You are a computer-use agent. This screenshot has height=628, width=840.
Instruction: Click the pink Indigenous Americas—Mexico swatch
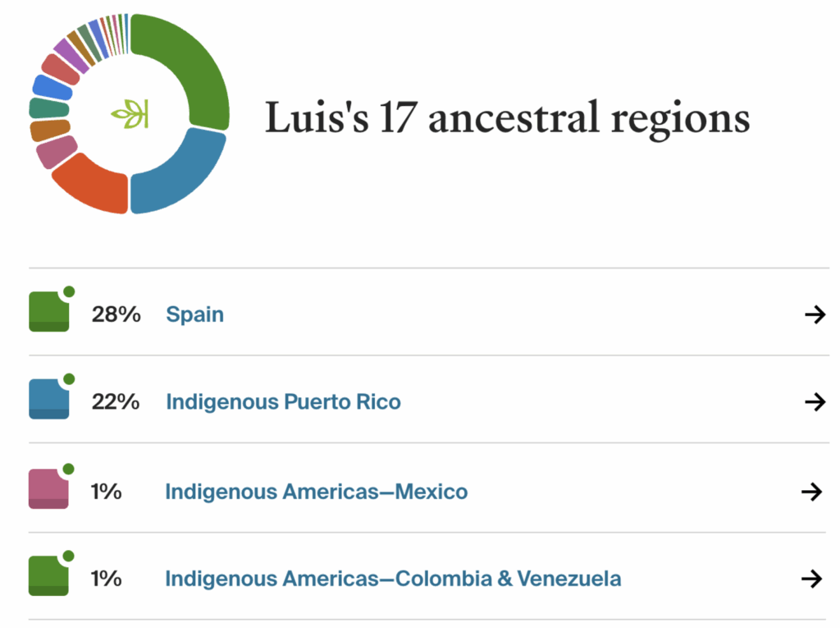[48, 490]
